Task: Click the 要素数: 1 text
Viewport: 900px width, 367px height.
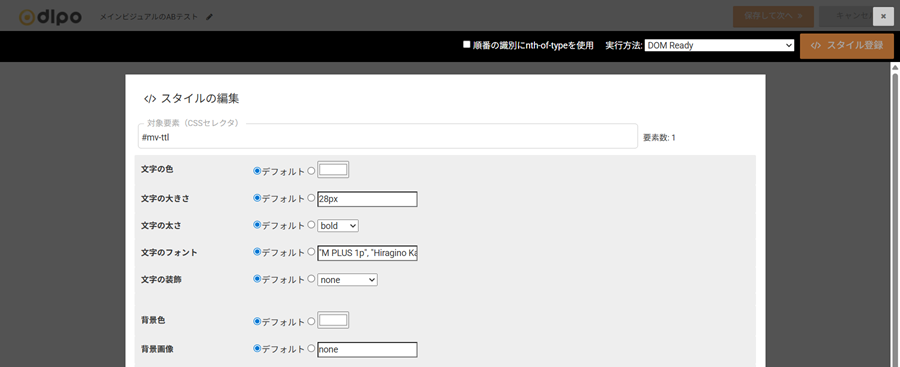Action: [x=659, y=138]
